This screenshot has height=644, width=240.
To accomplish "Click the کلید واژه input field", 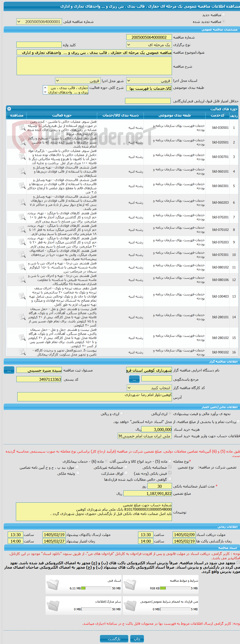I will coord(39,45).
